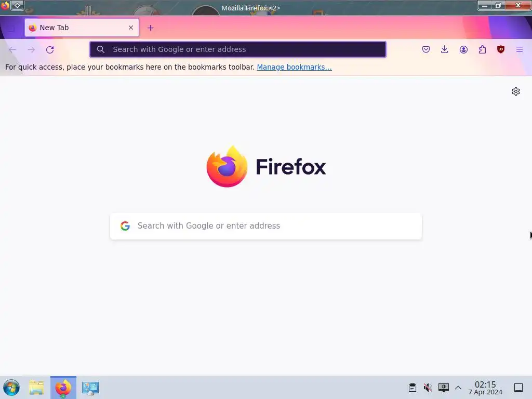Image resolution: width=532 pixels, height=399 pixels.
Task: Toggle the keep-on-all-desktops title bar button
Action: 18,5
